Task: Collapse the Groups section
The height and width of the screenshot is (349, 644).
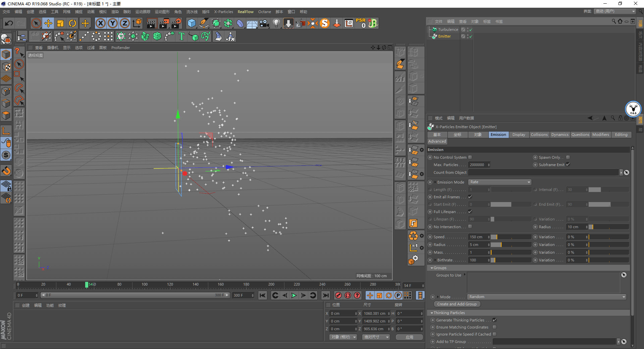Action: (x=432, y=268)
